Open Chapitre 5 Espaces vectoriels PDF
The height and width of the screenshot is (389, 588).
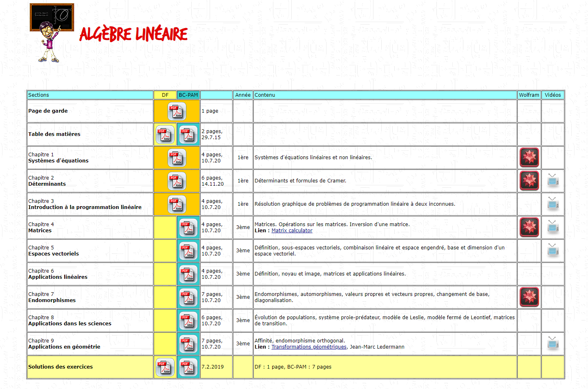188,251
